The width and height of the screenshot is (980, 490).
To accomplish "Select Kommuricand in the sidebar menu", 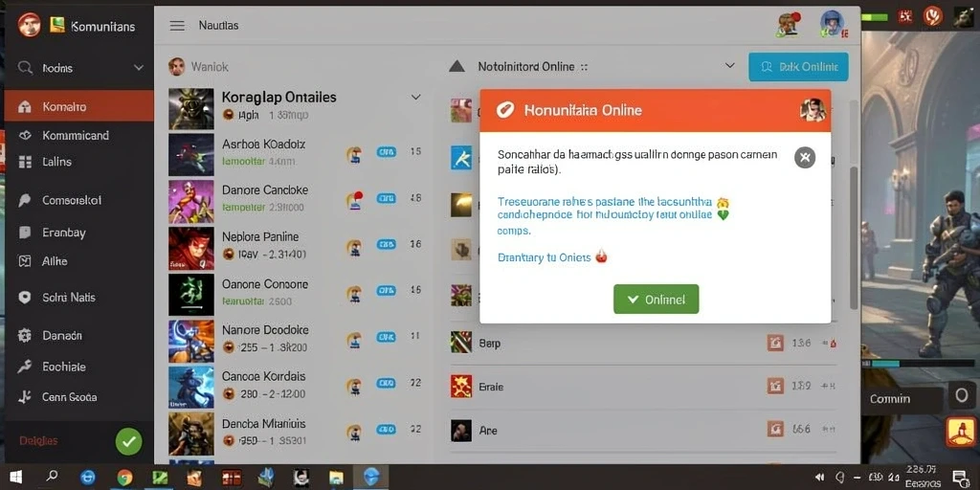I will [x=76, y=135].
